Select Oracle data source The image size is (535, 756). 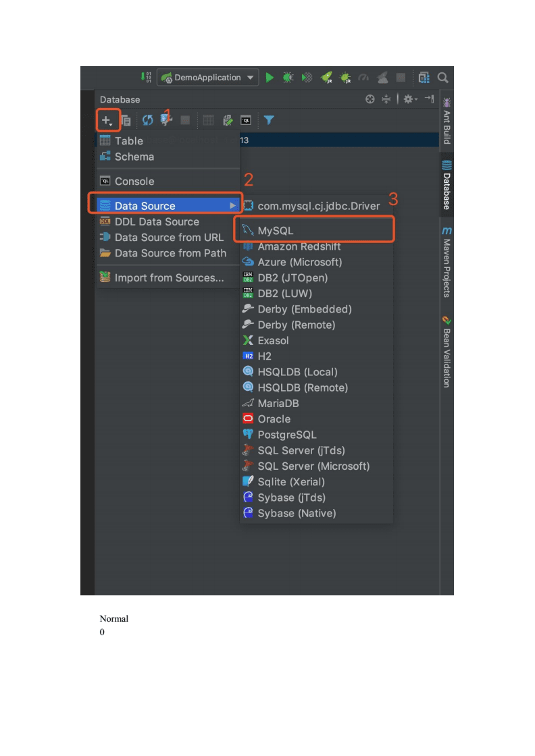pos(316,419)
